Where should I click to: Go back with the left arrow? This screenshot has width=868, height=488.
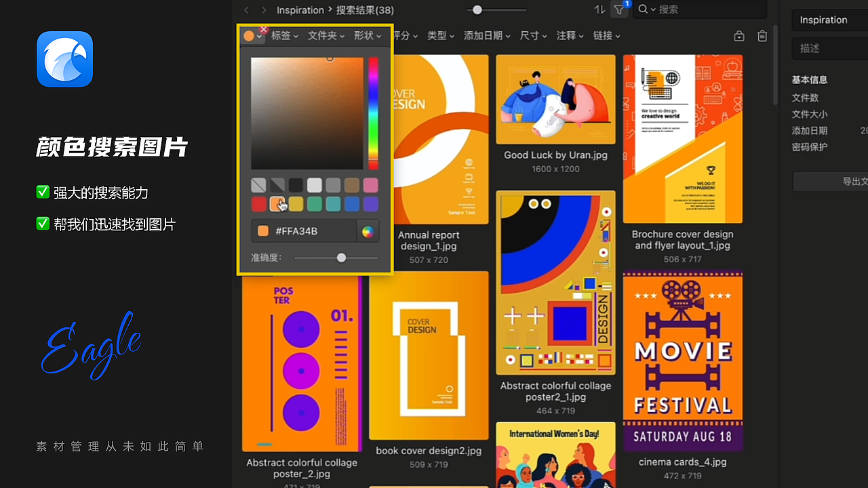(x=246, y=10)
